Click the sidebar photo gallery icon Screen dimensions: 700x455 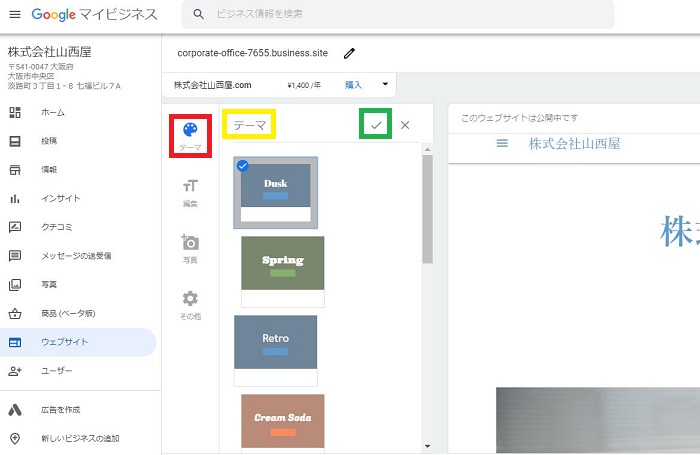pyautogui.click(x=15, y=284)
